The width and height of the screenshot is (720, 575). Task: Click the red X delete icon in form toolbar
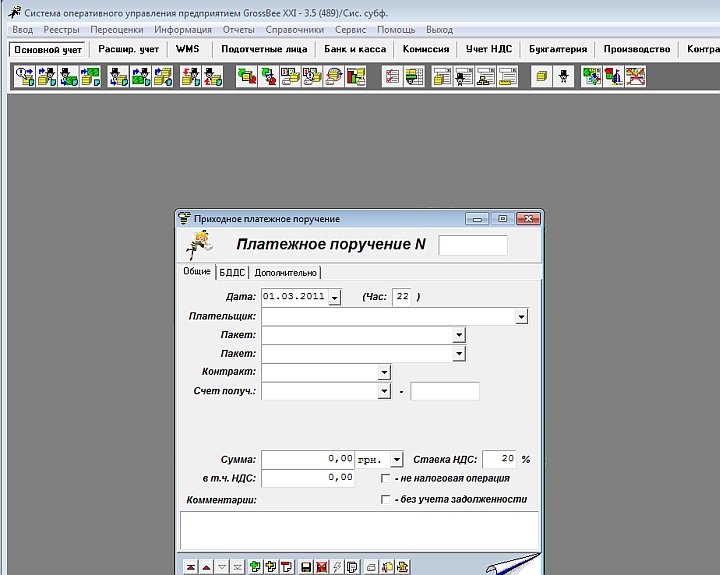point(321,567)
